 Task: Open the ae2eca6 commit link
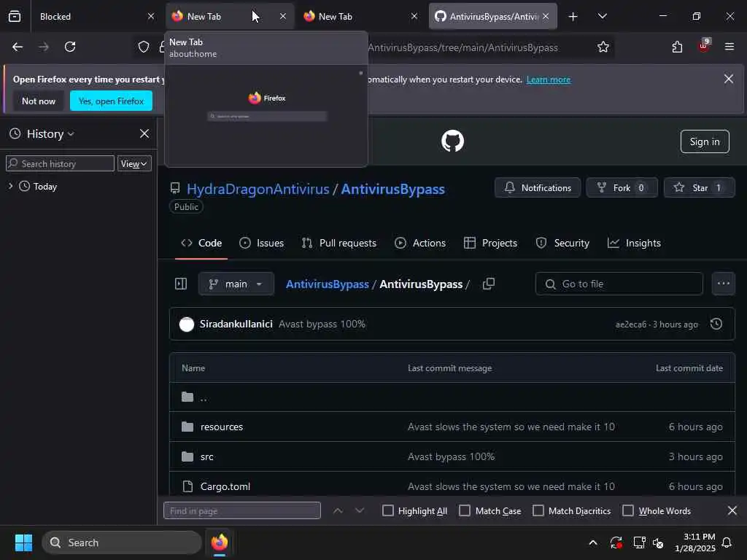[630, 324]
